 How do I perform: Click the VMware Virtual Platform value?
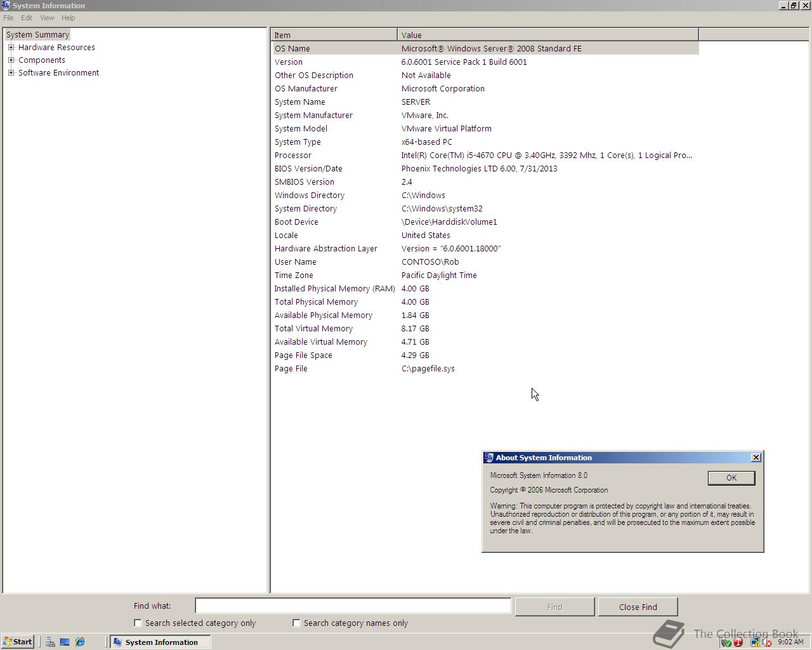coord(447,128)
